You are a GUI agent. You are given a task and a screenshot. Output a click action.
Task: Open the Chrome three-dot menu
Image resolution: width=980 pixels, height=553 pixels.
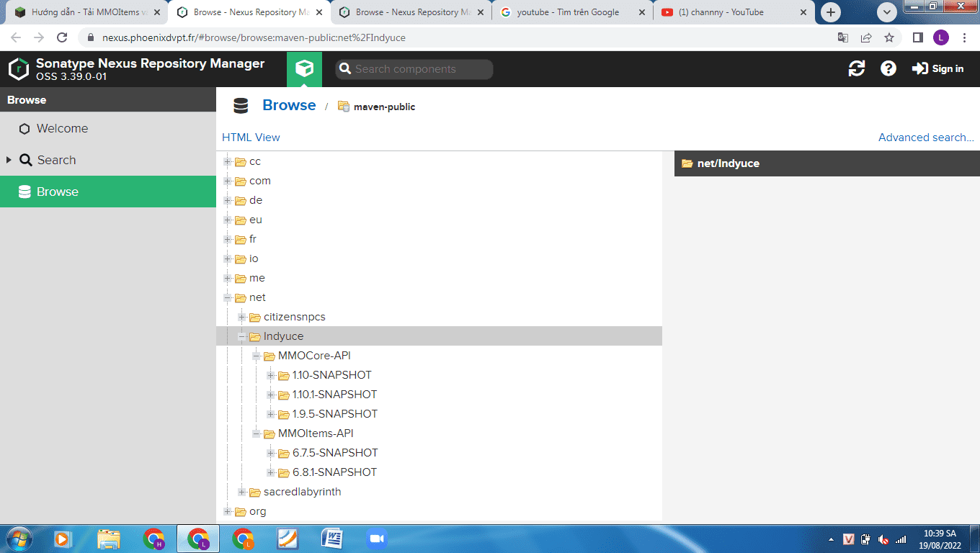point(964,37)
